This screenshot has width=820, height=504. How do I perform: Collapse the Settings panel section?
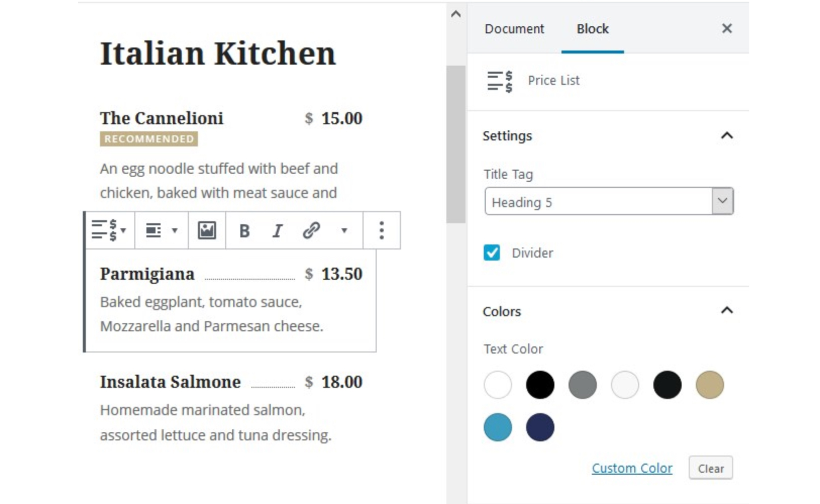(727, 136)
